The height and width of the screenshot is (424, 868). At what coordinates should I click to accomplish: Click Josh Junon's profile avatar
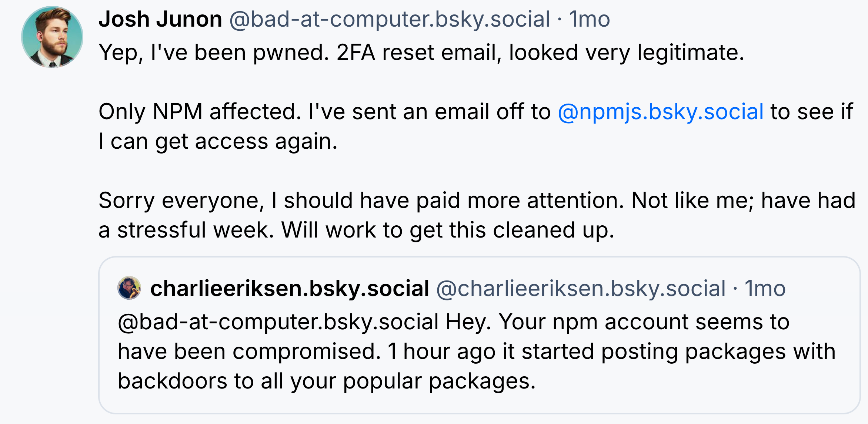[x=52, y=37]
